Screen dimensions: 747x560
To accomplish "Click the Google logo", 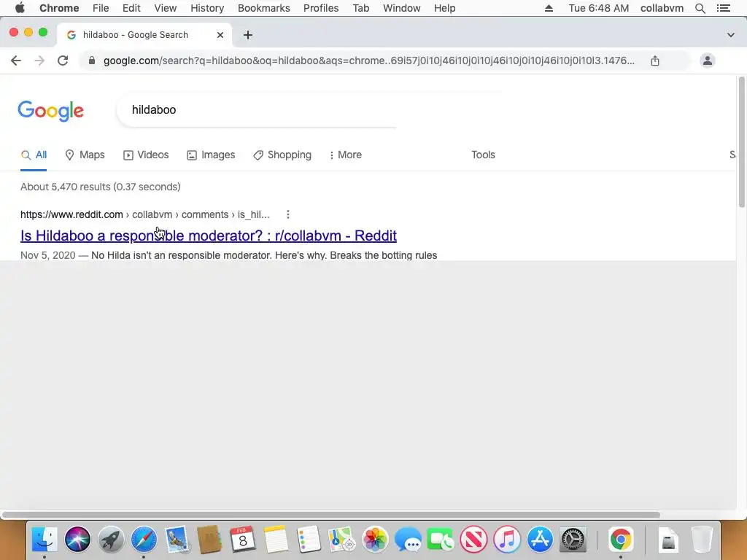I will click(51, 111).
